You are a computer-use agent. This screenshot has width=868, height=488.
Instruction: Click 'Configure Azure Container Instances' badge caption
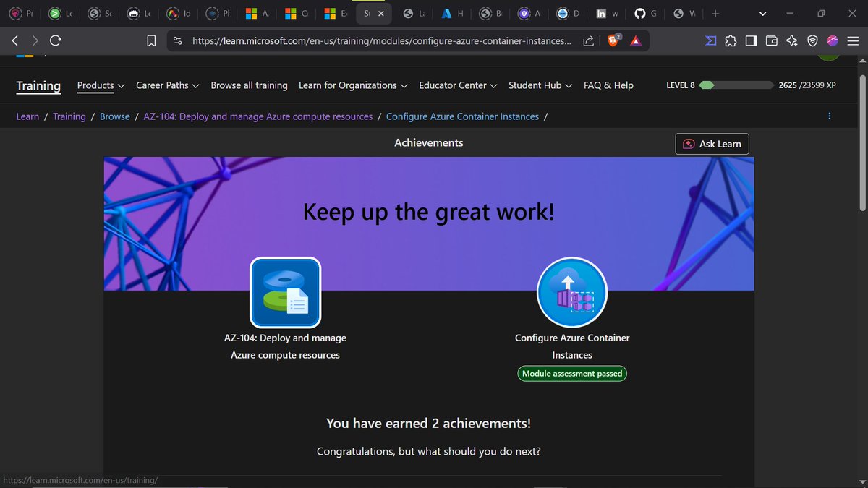click(572, 346)
